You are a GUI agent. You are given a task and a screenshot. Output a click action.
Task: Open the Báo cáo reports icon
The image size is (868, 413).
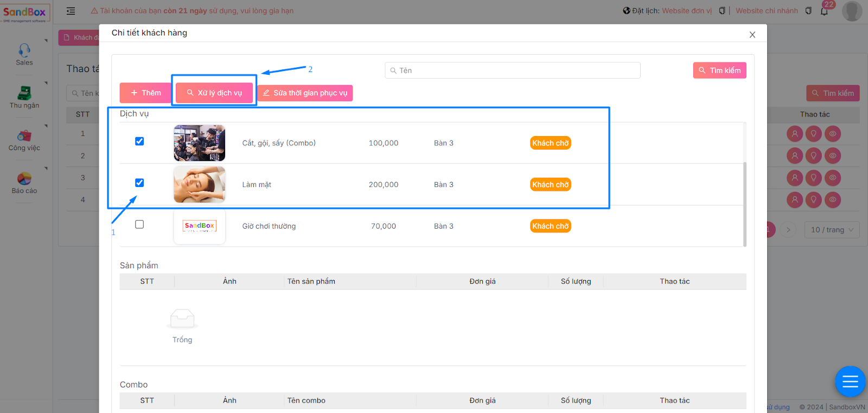(24, 179)
